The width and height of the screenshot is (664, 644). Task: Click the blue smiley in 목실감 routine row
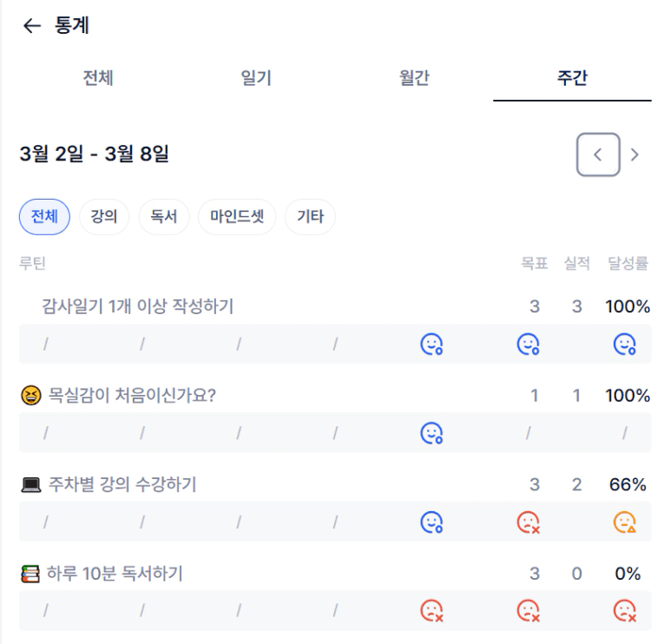(432, 433)
